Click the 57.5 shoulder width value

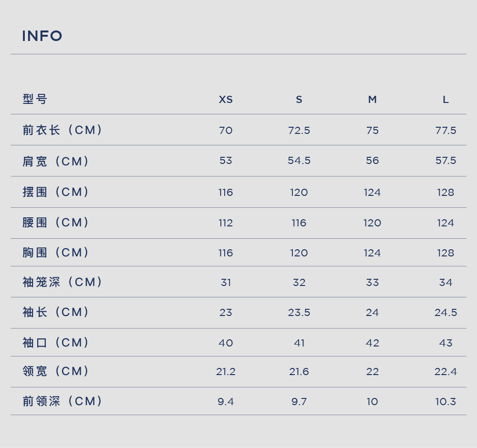(x=446, y=161)
